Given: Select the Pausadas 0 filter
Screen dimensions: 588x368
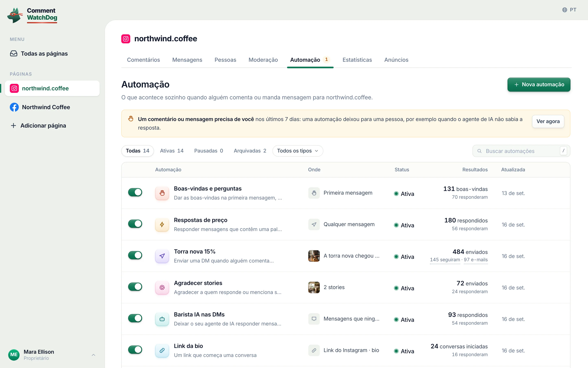Looking at the screenshot, I should coord(208,151).
